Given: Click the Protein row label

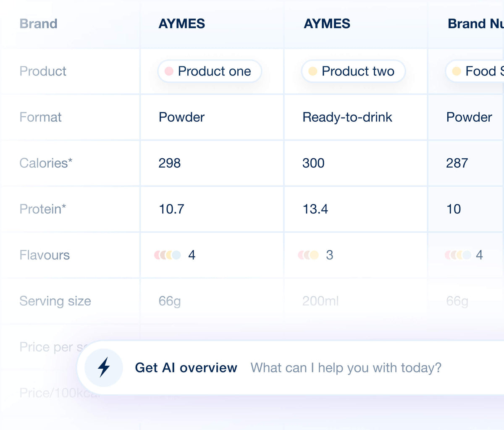Looking at the screenshot, I should tap(43, 209).
